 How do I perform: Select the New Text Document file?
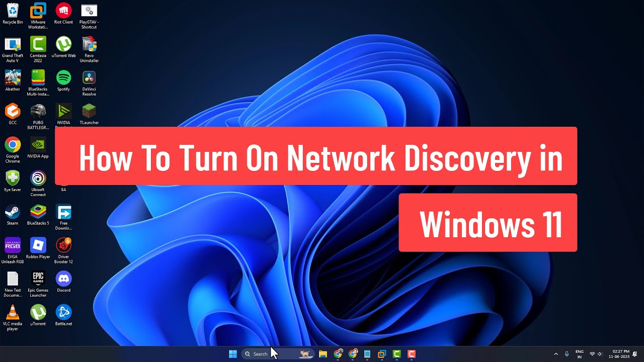click(13, 284)
